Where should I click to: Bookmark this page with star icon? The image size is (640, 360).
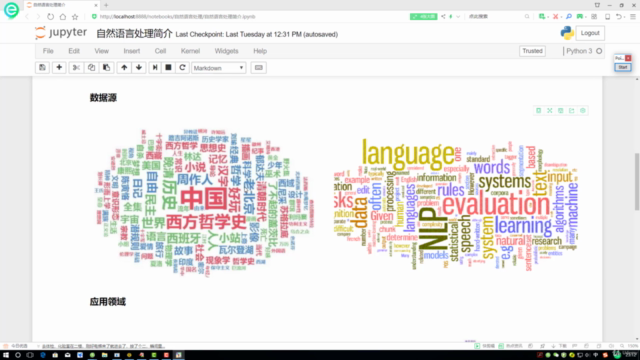coord(75,17)
